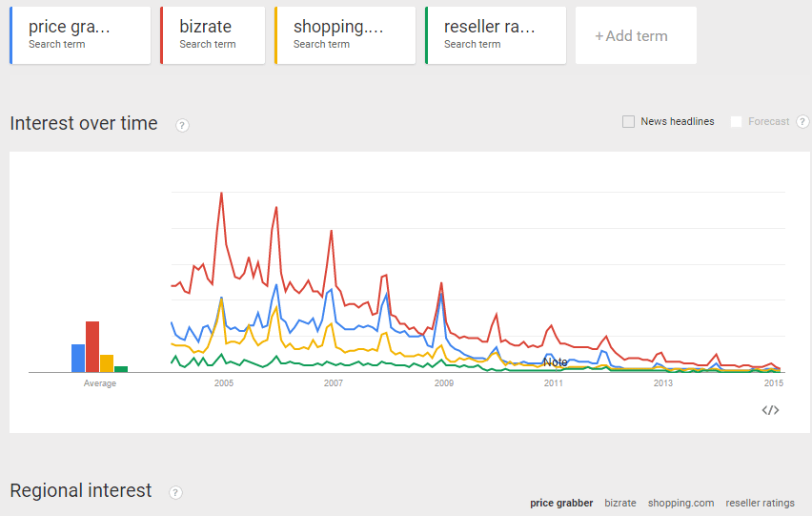Screen dimensions: 812x516
Task: Click the Interest over time help icon
Action: coord(182,125)
